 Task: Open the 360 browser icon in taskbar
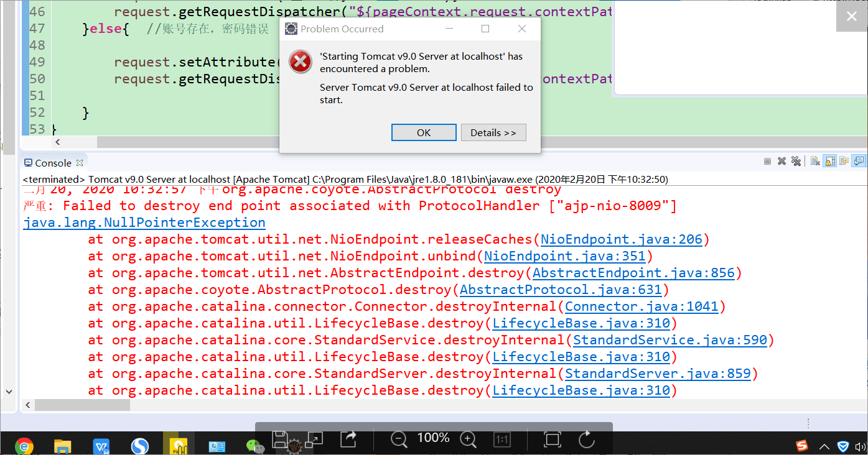point(24,446)
